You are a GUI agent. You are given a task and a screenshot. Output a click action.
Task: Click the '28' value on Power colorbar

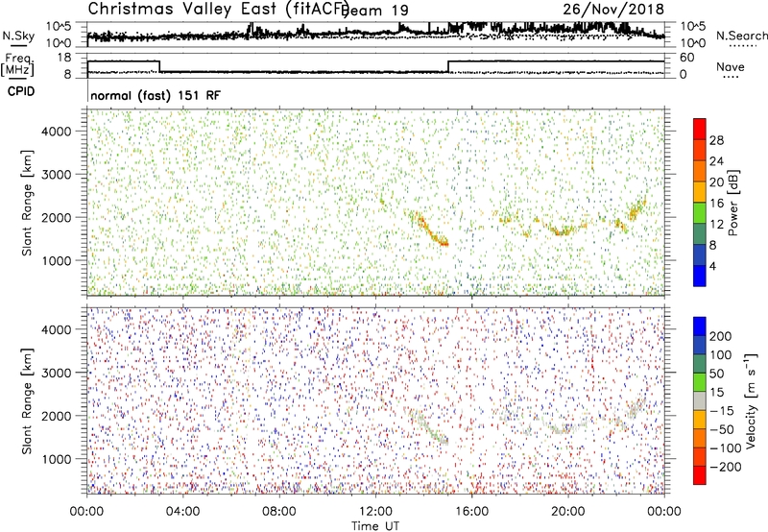click(x=716, y=140)
